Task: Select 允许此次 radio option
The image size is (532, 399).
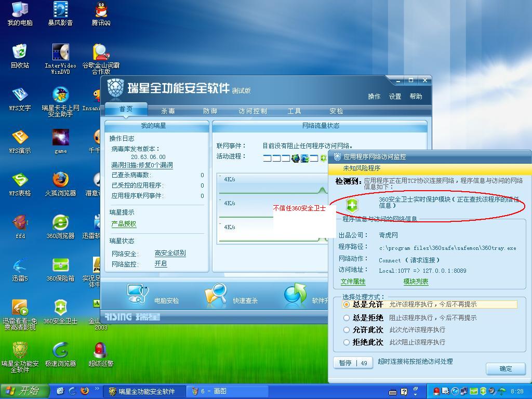Action: tap(346, 330)
